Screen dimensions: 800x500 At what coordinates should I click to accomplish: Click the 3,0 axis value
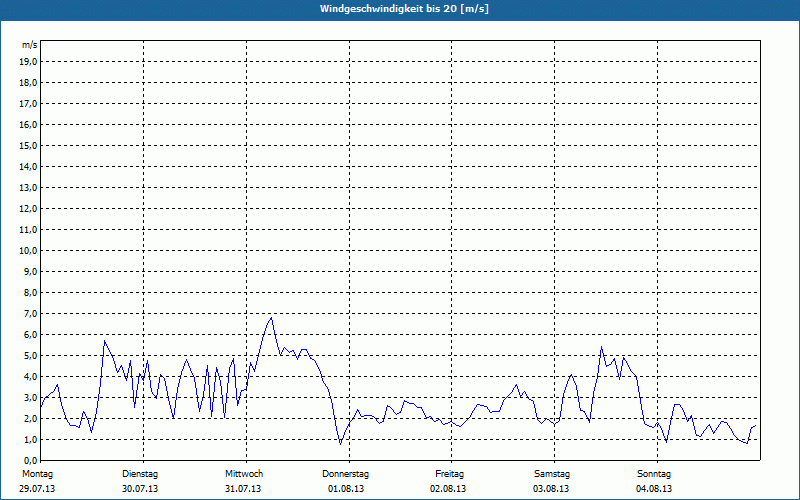click(31, 397)
